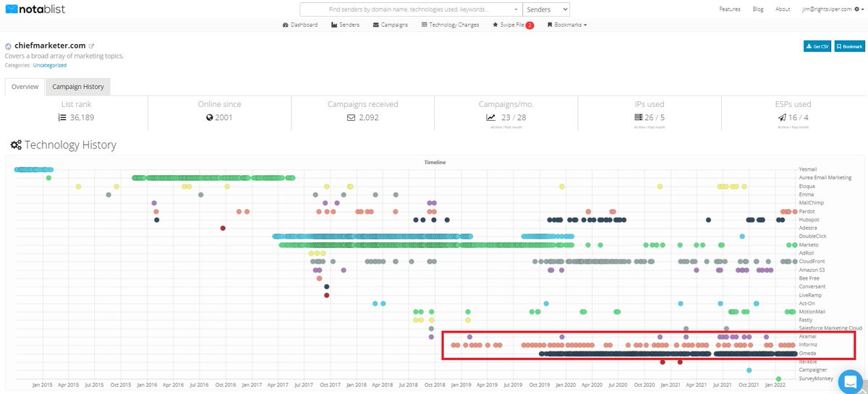Click the Informz axis label
Image resolution: width=868 pixels, height=394 pixels.
[808, 346]
